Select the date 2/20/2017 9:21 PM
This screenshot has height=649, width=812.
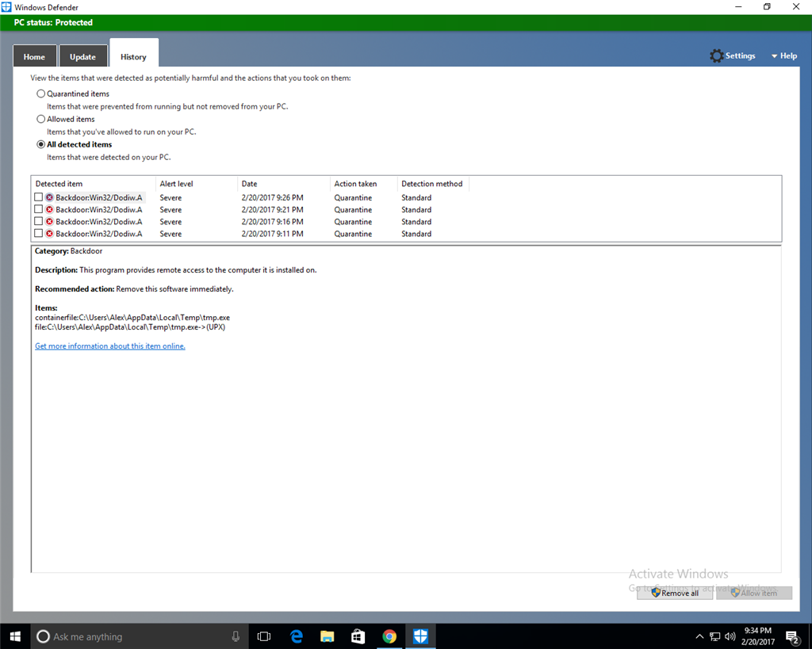[x=273, y=210]
